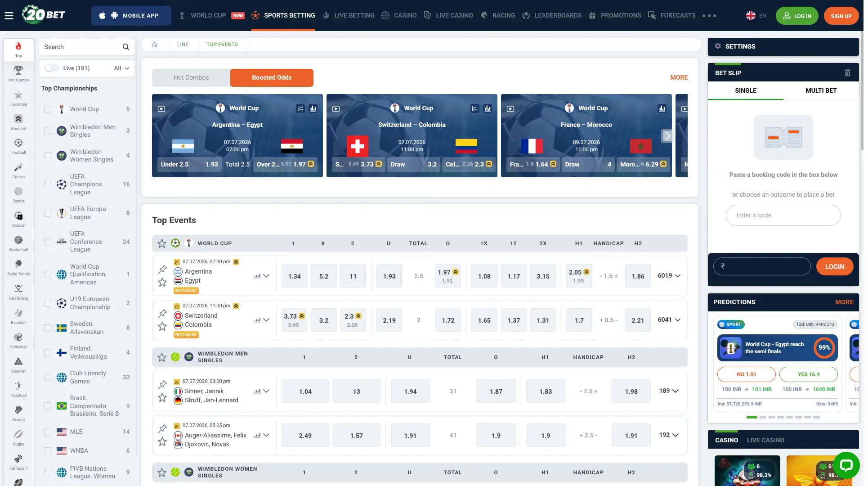Open the Live Betting menu item
This screenshot has height=486, width=868.
349,16
